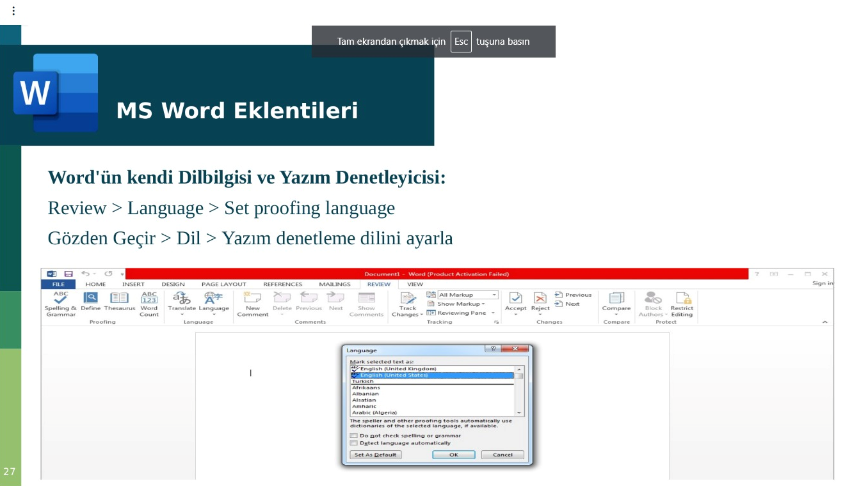Go to Next comment
Viewport: 868px width, 486px height.
(336, 302)
